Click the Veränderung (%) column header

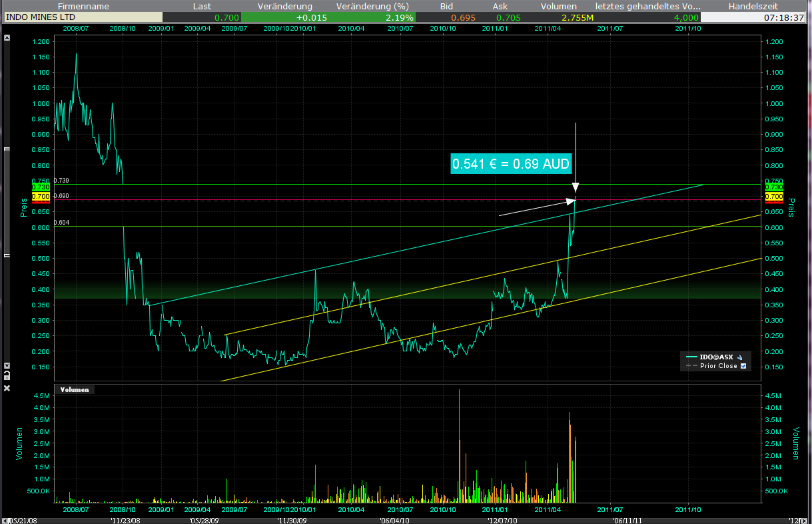click(x=374, y=6)
